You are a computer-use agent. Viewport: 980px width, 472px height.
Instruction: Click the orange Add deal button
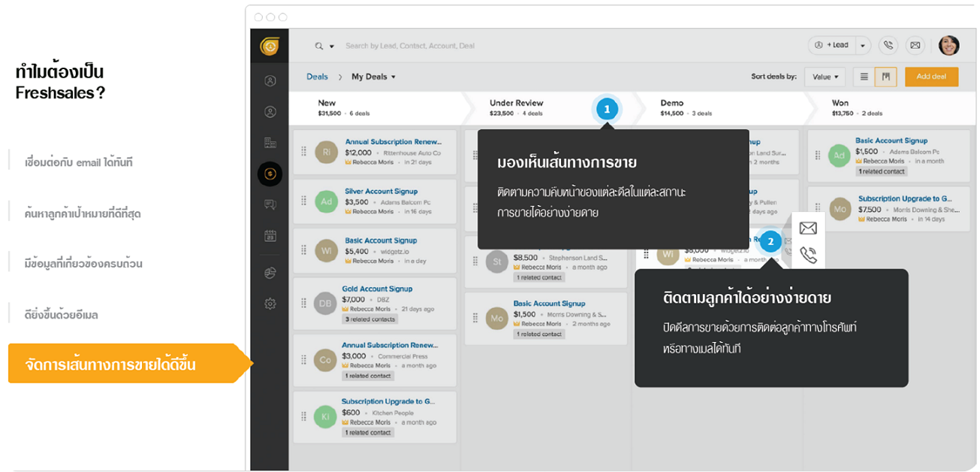pos(931,77)
